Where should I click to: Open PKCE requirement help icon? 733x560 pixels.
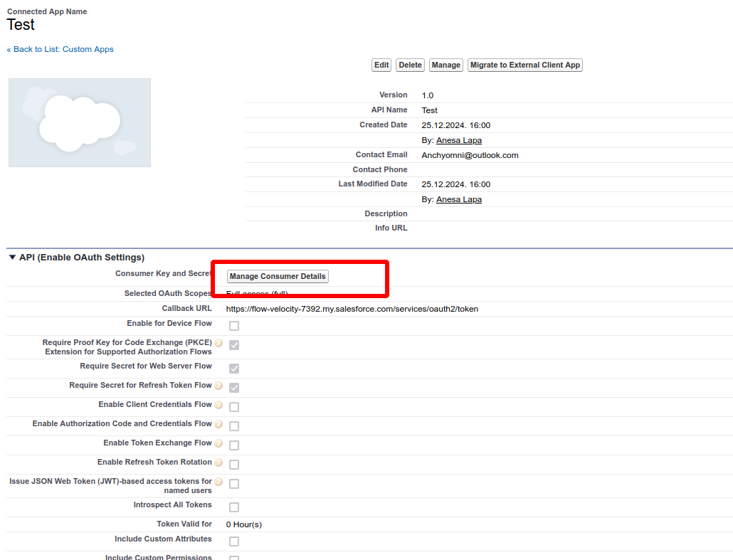(218, 343)
